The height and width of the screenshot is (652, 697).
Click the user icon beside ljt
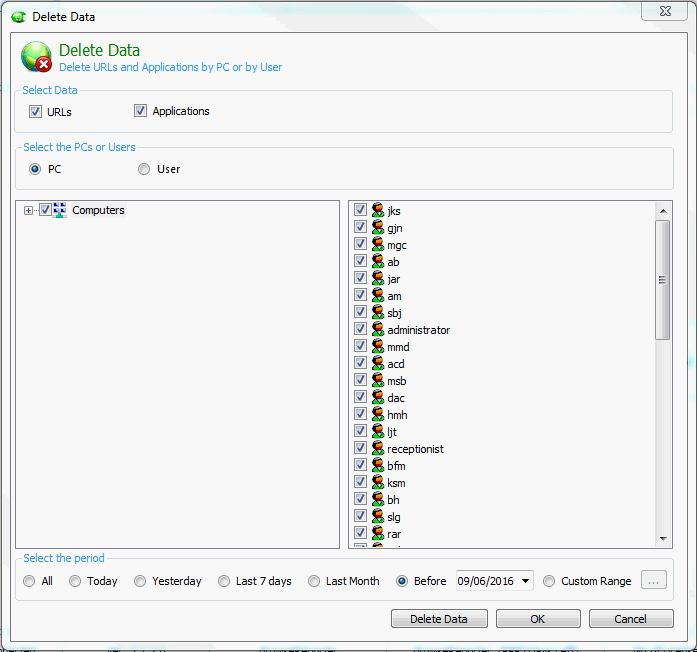pyautogui.click(x=377, y=431)
